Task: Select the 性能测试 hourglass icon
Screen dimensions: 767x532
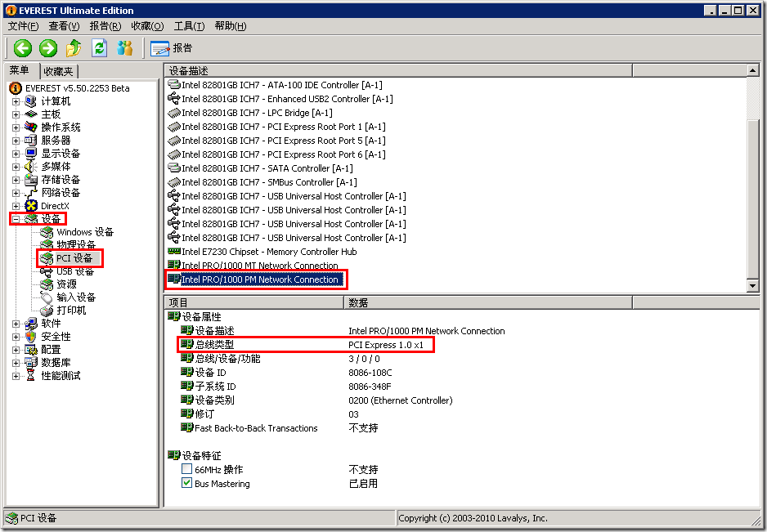Action: pos(31,376)
